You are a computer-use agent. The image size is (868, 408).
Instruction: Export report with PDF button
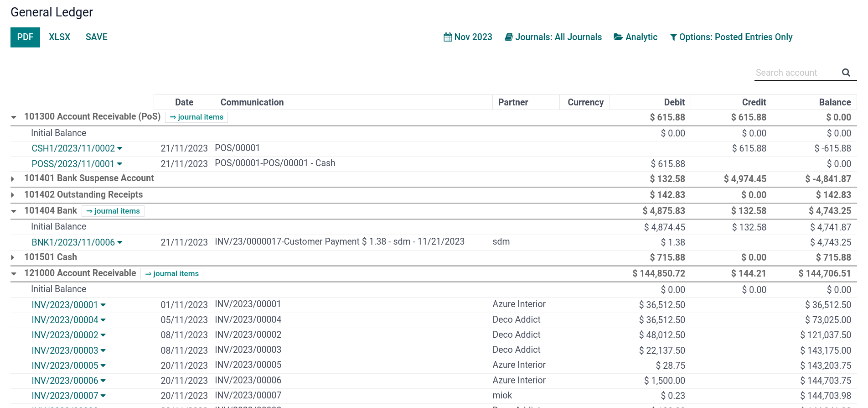click(25, 37)
